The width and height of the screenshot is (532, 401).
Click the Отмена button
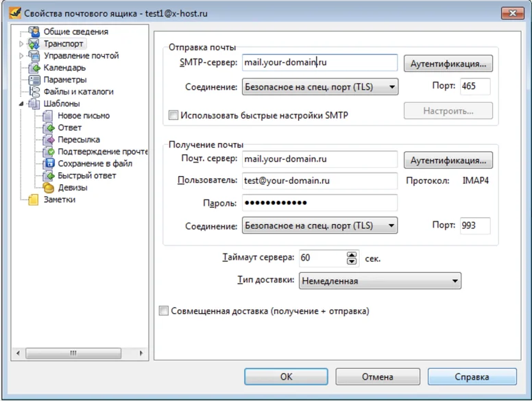(378, 376)
